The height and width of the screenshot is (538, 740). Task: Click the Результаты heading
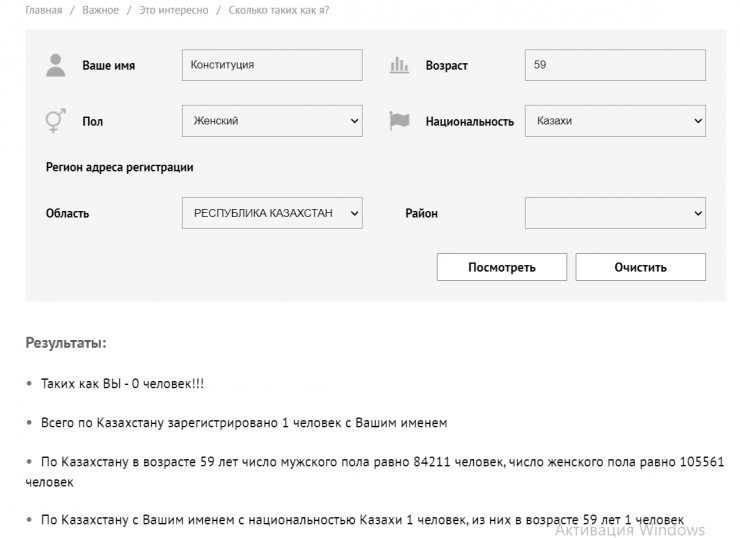66,344
